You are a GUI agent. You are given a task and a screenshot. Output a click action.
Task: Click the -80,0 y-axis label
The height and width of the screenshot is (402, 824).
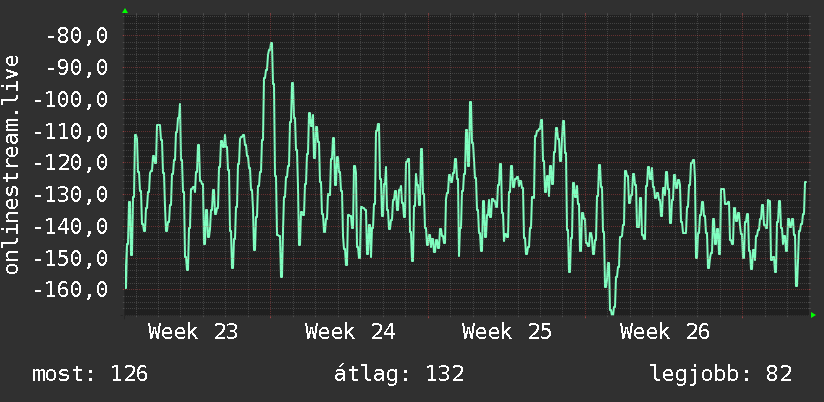point(77,36)
